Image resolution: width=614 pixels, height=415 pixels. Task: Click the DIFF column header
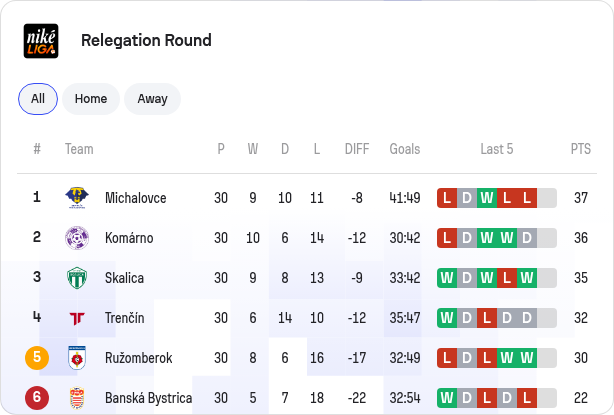(357, 149)
